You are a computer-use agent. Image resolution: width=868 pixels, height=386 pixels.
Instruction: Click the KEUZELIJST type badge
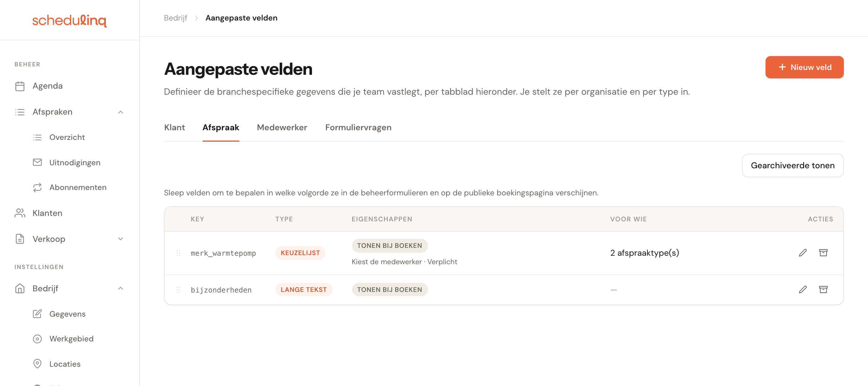(x=300, y=253)
